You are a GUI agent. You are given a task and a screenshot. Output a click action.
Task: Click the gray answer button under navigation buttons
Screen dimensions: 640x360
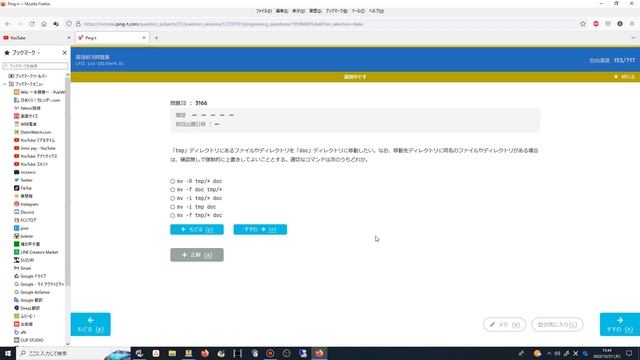pos(197,255)
